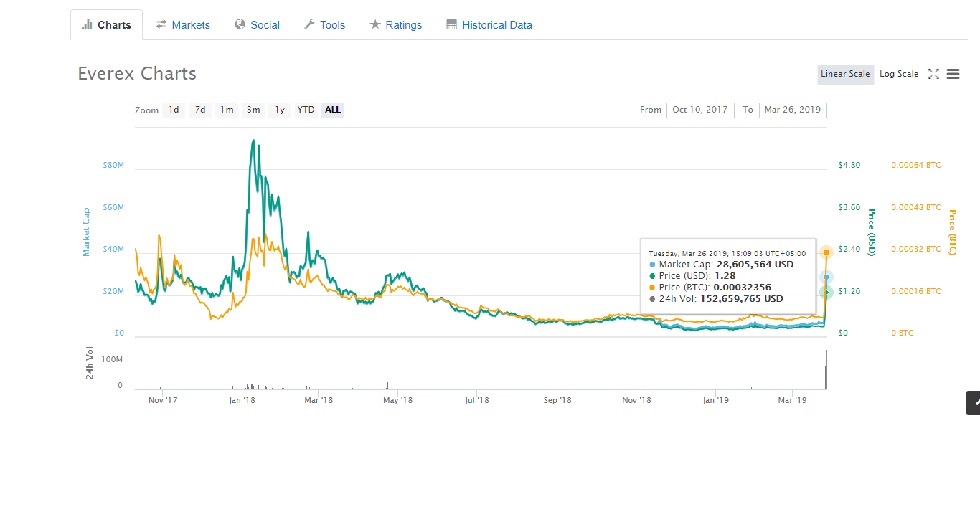Image resolution: width=980 pixels, height=522 pixels.
Task: Click the Everex Charts heading
Action: (137, 74)
